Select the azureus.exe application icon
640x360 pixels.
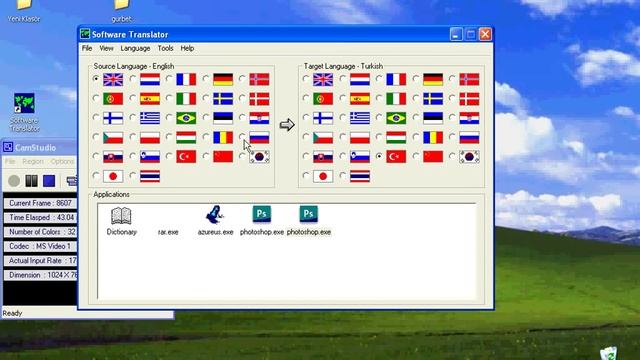pos(215,221)
